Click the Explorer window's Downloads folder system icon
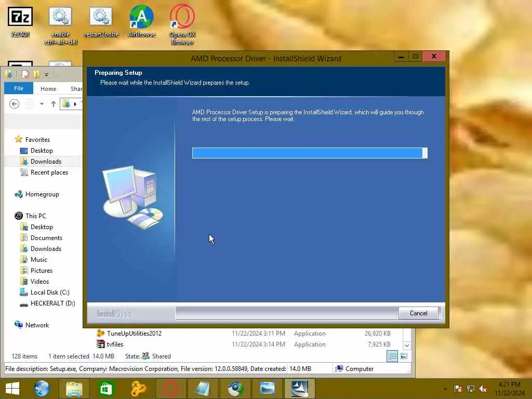 pyautogui.click(x=8, y=74)
